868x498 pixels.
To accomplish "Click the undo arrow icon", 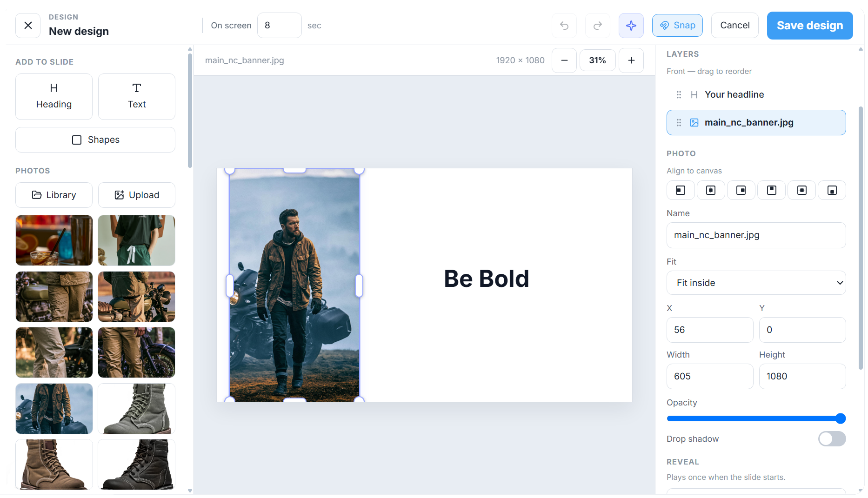I will pos(564,25).
